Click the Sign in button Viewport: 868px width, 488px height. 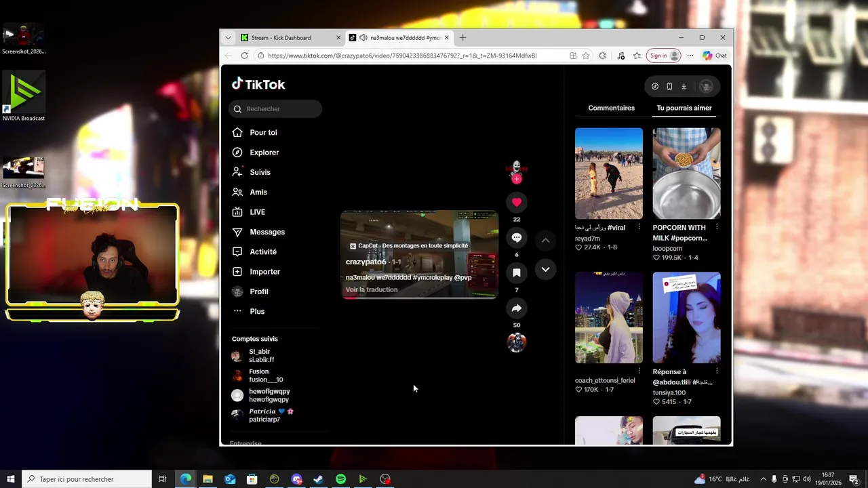point(663,56)
